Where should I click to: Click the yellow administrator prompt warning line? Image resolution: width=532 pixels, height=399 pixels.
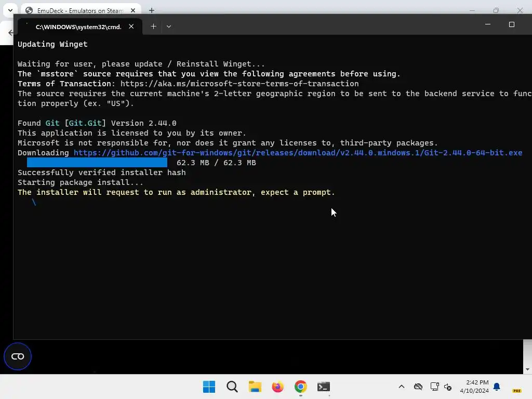[177, 192]
